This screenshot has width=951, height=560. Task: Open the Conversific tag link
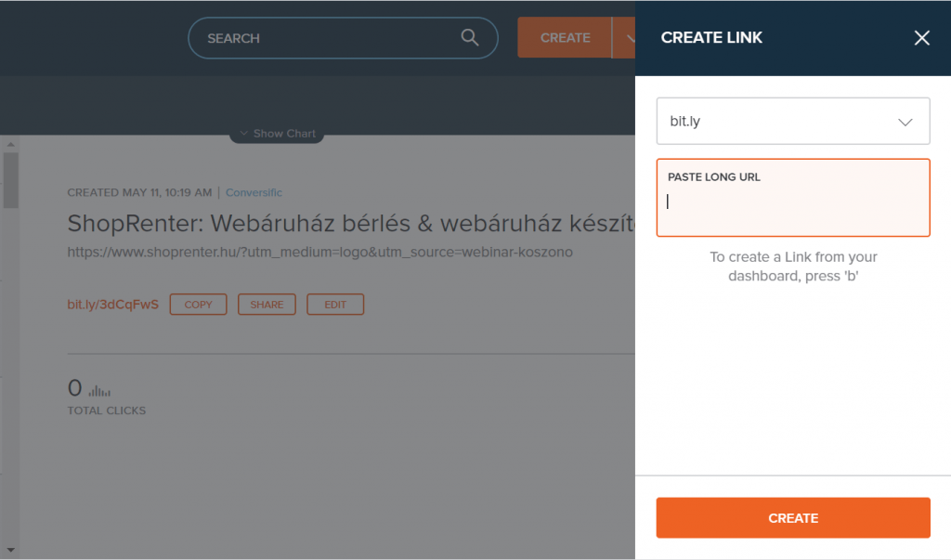click(254, 192)
